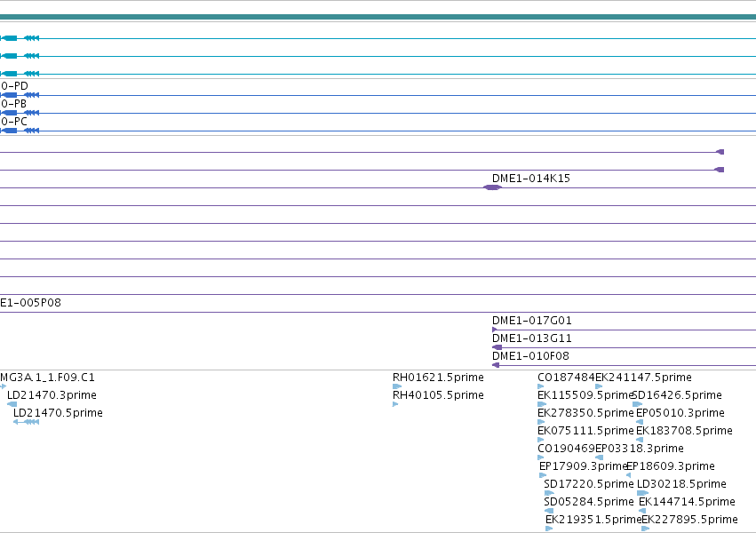Image resolution: width=756 pixels, height=533 pixels.
Task: Select the EK183708.5prime EST label
Action: (x=684, y=431)
